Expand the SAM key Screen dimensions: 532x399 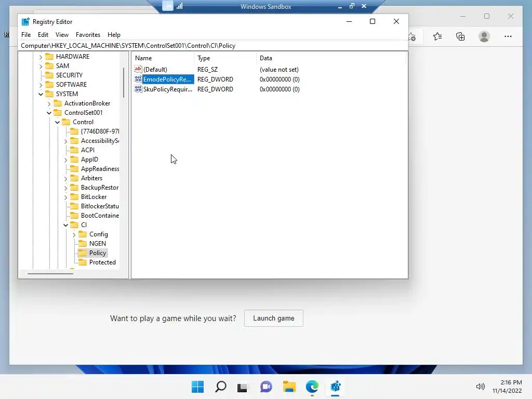[x=41, y=66]
